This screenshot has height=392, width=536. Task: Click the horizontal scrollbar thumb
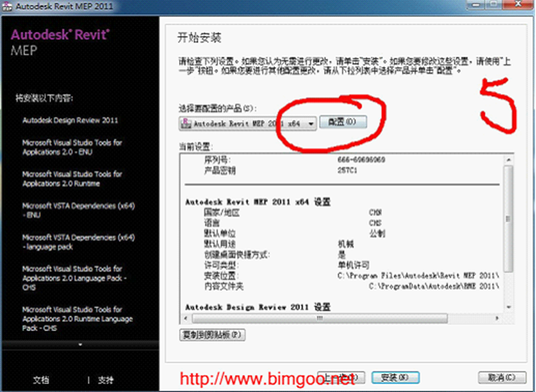320,318
